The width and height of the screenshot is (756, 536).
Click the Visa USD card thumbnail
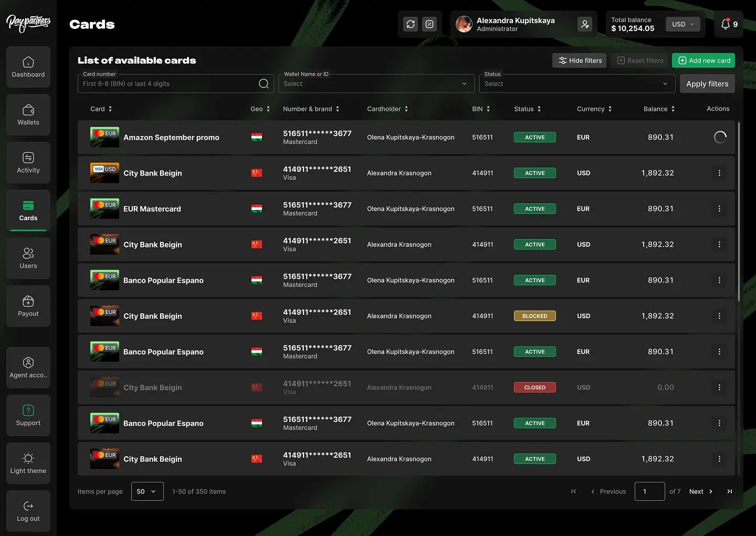[x=104, y=173]
